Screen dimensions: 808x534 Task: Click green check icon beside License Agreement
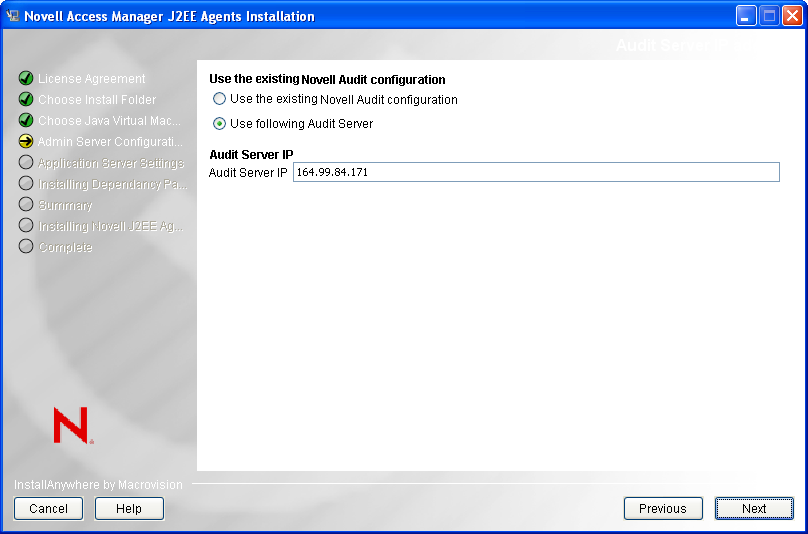pos(26,78)
